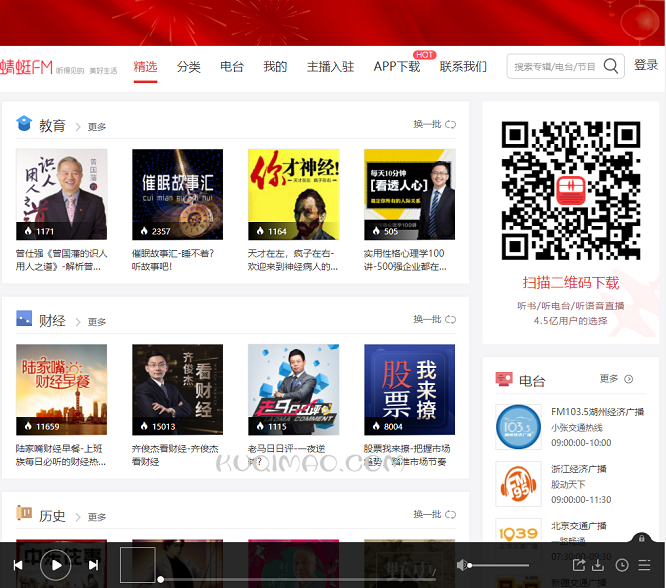Open the playlist icon in player

click(x=644, y=565)
